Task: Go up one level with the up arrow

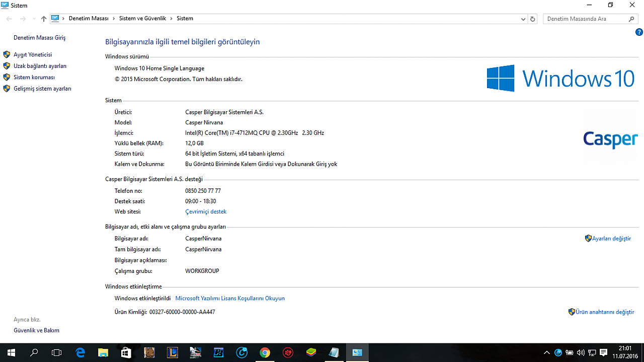Action: point(44,19)
